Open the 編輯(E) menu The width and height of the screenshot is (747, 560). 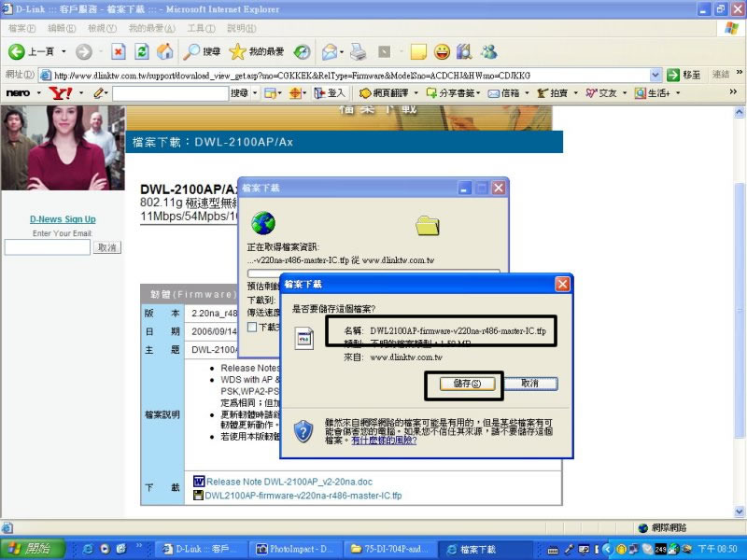click(x=62, y=28)
